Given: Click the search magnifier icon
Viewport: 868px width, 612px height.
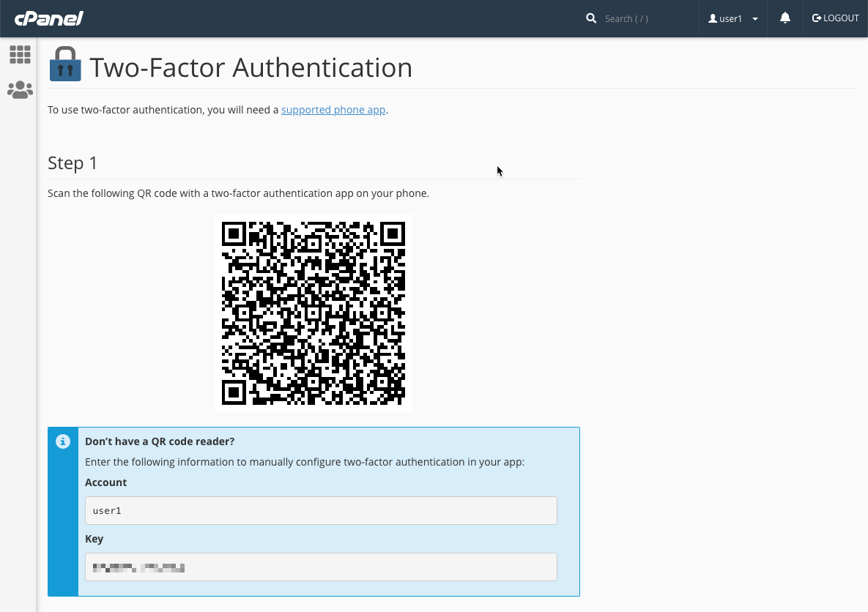Looking at the screenshot, I should pos(591,18).
